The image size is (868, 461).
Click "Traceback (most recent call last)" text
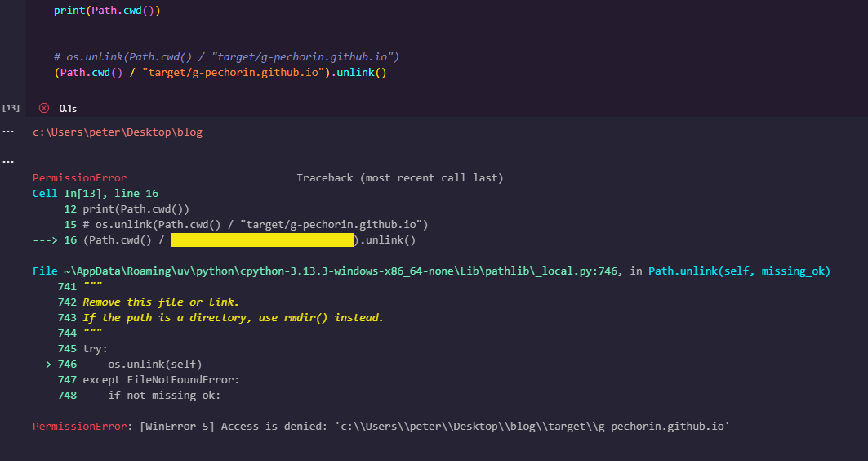tap(399, 178)
